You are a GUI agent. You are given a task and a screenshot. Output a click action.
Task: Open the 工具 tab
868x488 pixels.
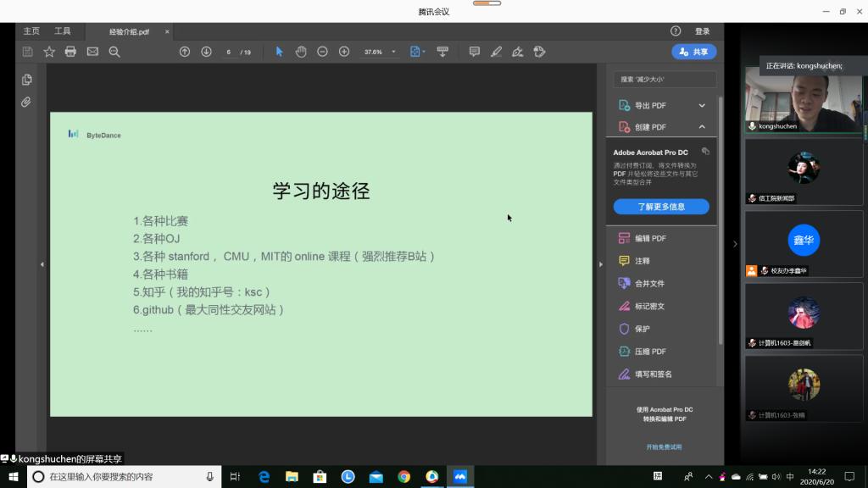(x=63, y=31)
